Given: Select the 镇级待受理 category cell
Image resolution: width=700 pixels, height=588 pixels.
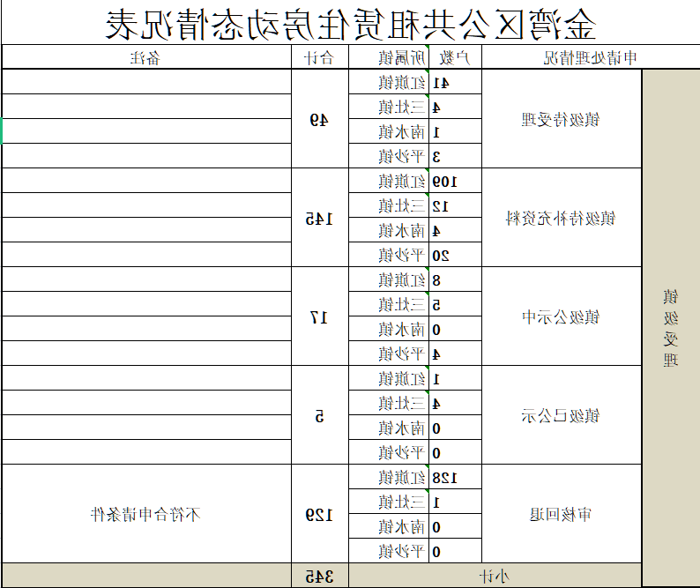Looking at the screenshot, I should 562,119.
